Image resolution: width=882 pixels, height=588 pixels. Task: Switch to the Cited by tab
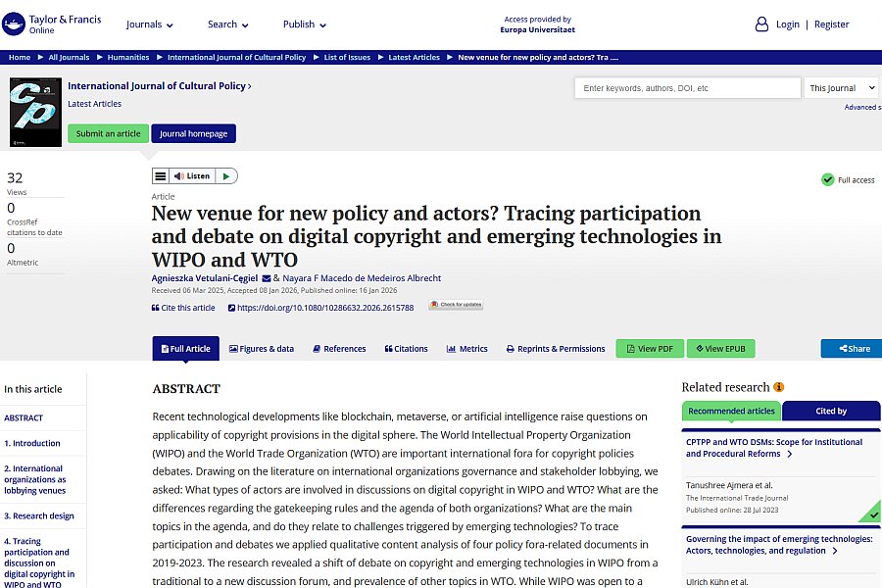pyautogui.click(x=831, y=412)
